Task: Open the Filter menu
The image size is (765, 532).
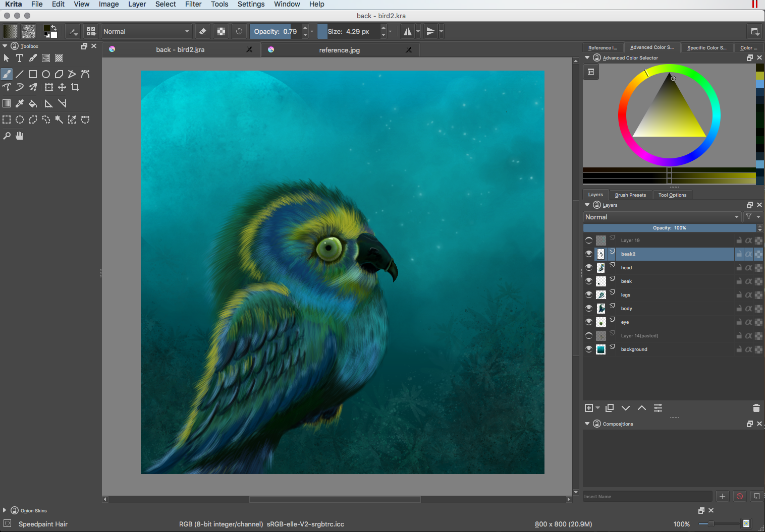Action: (x=193, y=4)
